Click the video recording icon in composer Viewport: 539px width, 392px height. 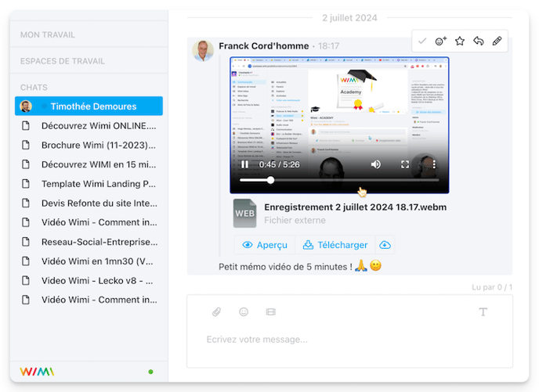[x=271, y=312]
